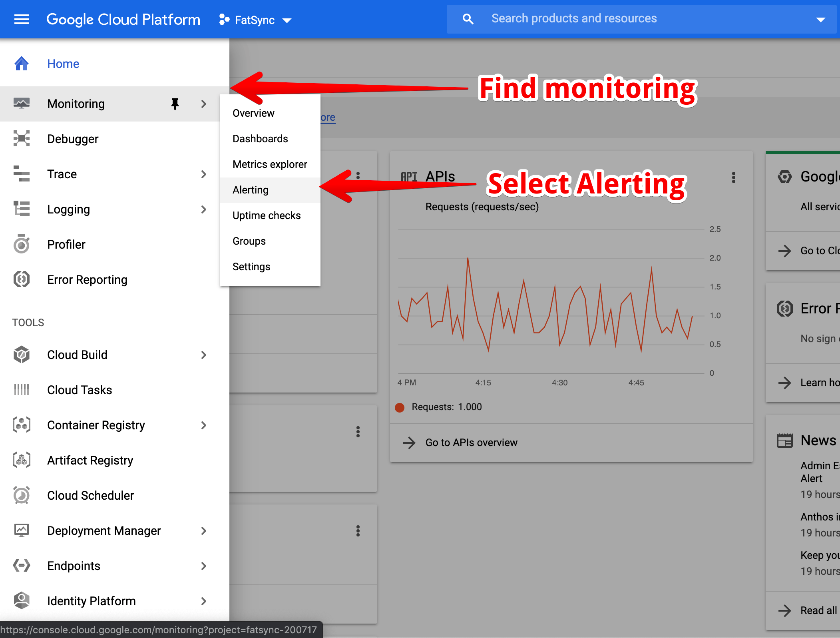The image size is (840, 638).
Task: Click Go to APIs overview link
Action: click(x=471, y=443)
